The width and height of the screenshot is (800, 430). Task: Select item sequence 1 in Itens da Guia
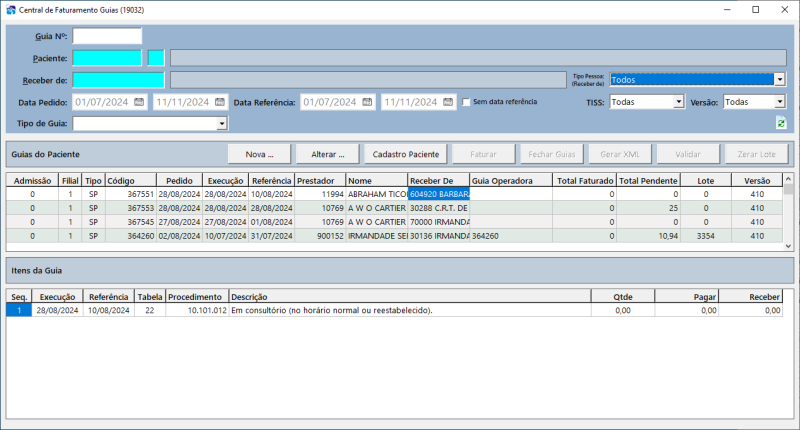pyautogui.click(x=19, y=310)
